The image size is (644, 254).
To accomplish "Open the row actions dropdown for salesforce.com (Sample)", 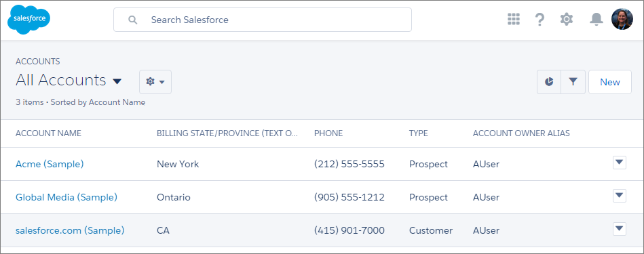I will point(620,229).
